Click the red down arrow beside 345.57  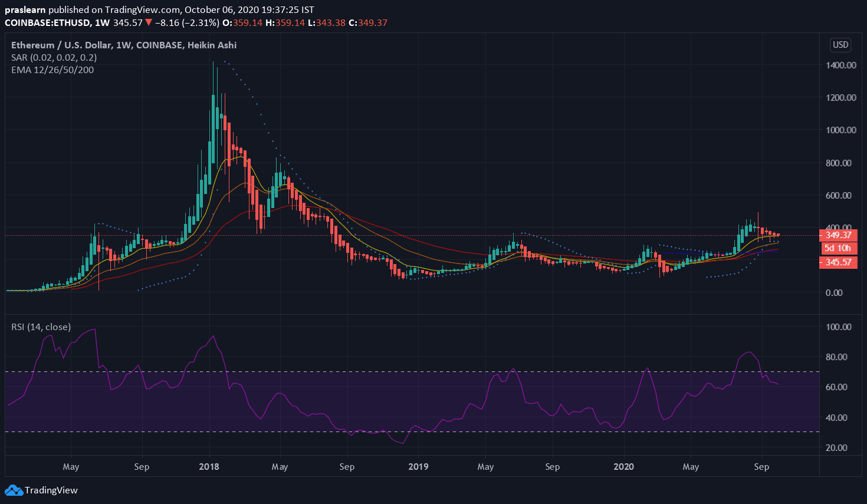[149, 22]
